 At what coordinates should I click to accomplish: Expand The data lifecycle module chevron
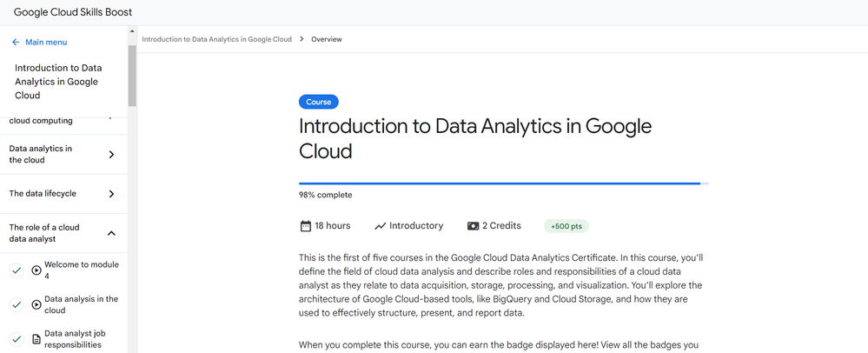point(111,194)
